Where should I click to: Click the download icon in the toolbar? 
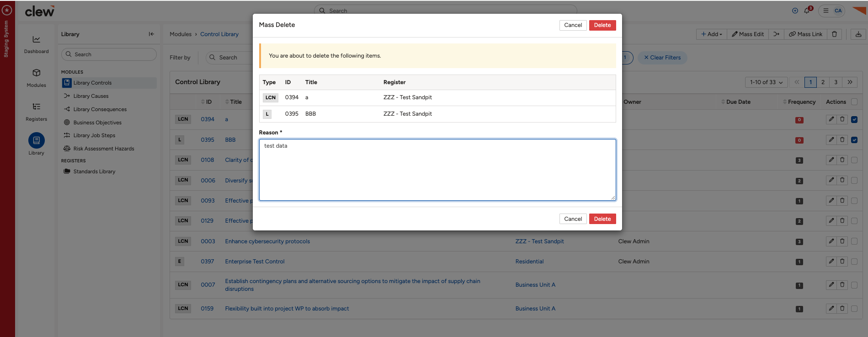coord(858,34)
